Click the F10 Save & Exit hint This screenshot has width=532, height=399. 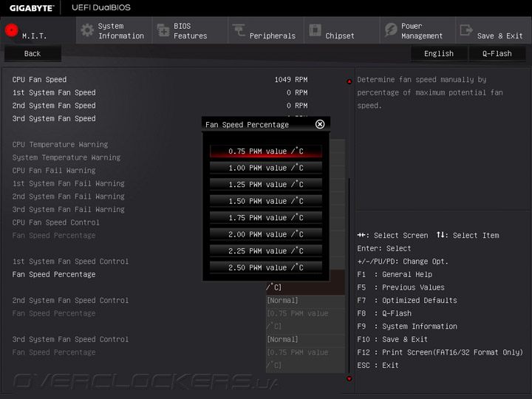pos(392,339)
